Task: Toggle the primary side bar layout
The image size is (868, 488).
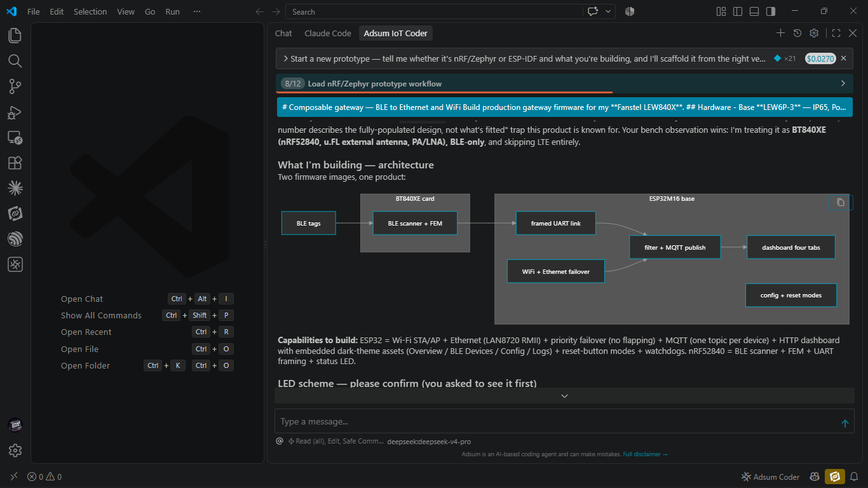Action: click(738, 11)
